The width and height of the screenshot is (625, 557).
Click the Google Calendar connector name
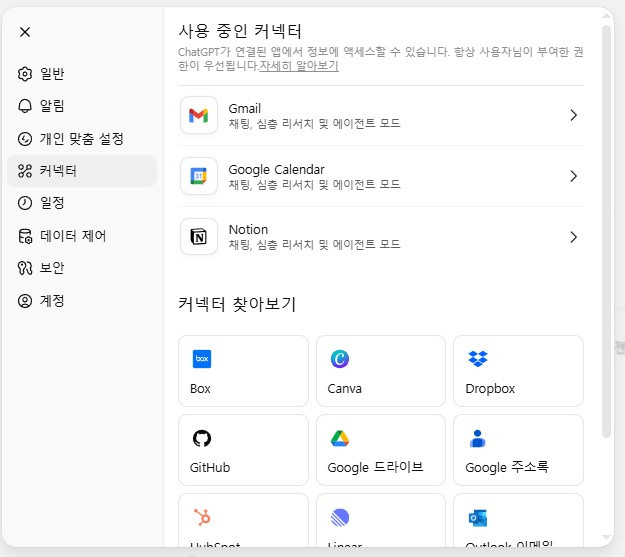(276, 169)
